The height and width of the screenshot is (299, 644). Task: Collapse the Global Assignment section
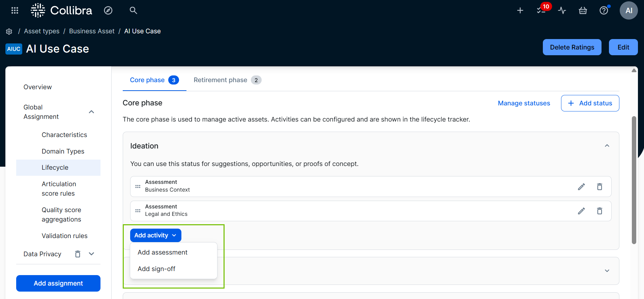[91, 112]
